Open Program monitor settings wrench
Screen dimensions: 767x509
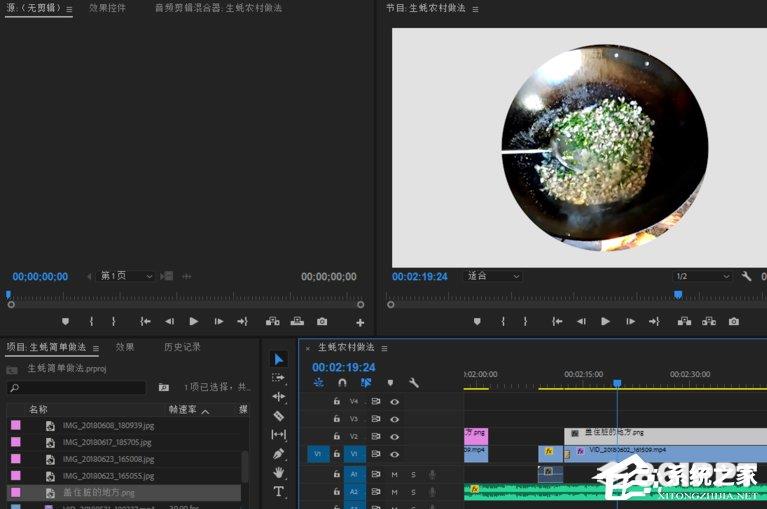[x=746, y=276]
